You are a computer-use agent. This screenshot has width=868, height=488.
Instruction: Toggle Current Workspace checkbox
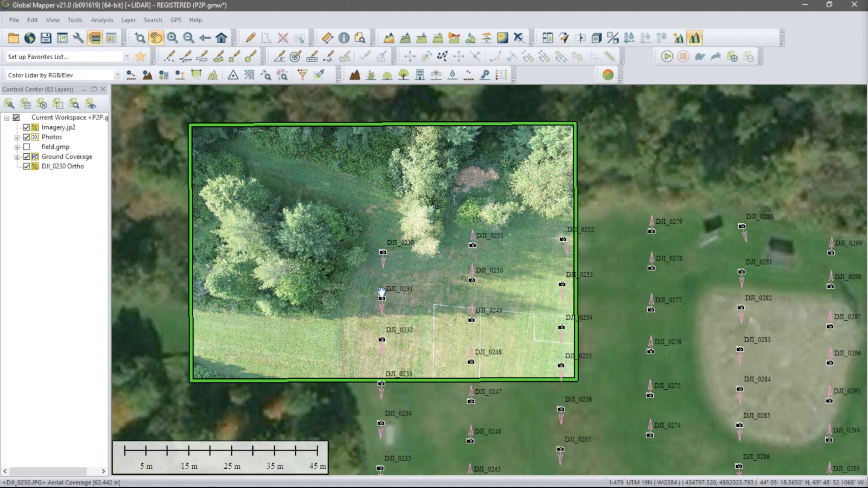coord(16,118)
